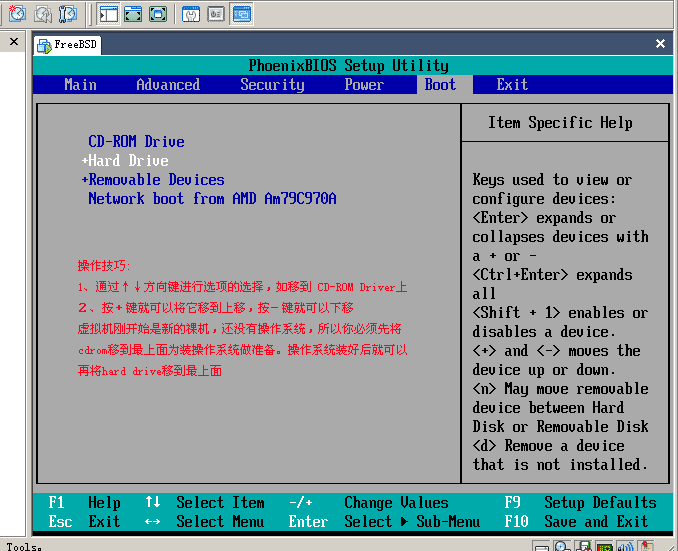Click the red '操作技巧:' heading
Screen dimensions: 678x551
(104, 266)
